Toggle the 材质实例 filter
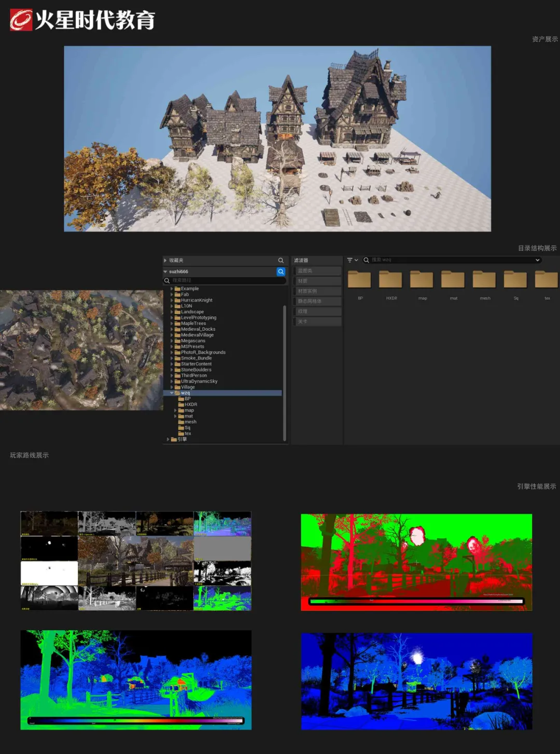This screenshot has width=560, height=754. tap(316, 291)
